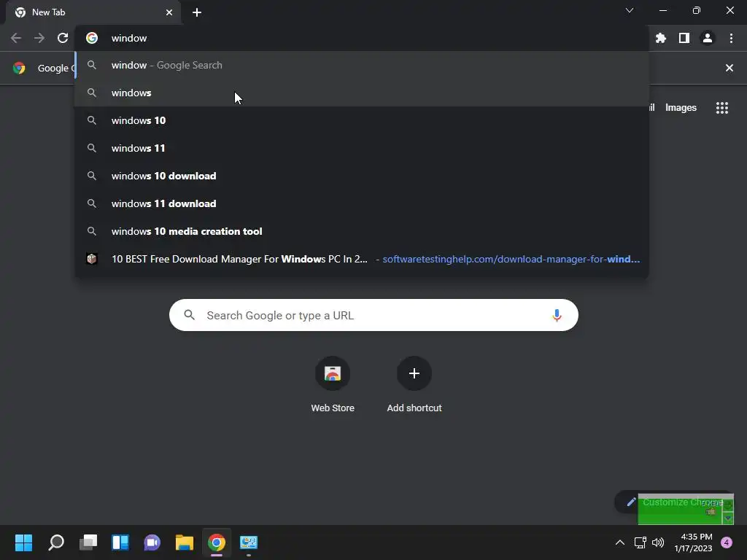Open the network status tray icon
The height and width of the screenshot is (560, 747).
[x=640, y=542]
